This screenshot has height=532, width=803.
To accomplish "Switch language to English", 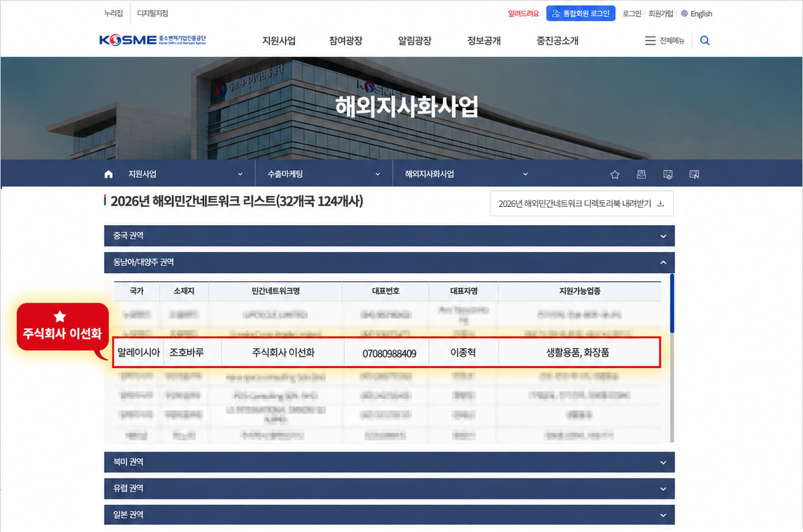I will tap(697, 14).
